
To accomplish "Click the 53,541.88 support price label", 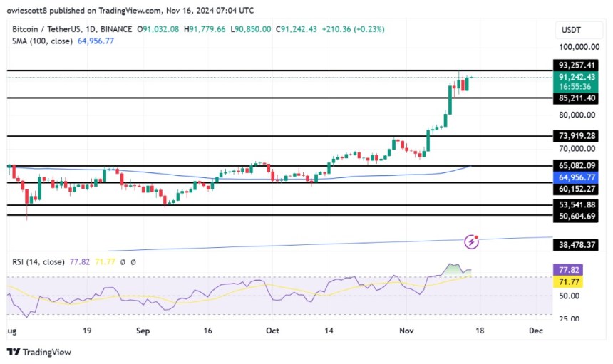I will click(x=576, y=204).
